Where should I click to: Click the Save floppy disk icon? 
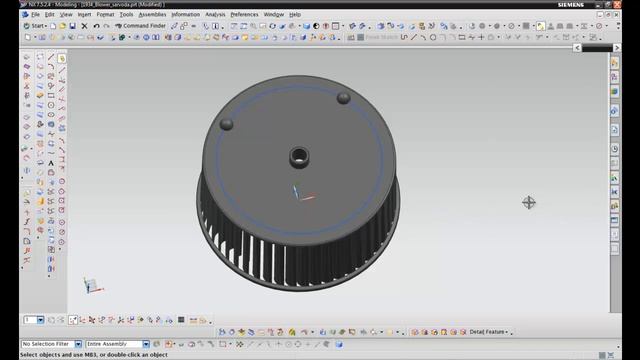coord(73,26)
